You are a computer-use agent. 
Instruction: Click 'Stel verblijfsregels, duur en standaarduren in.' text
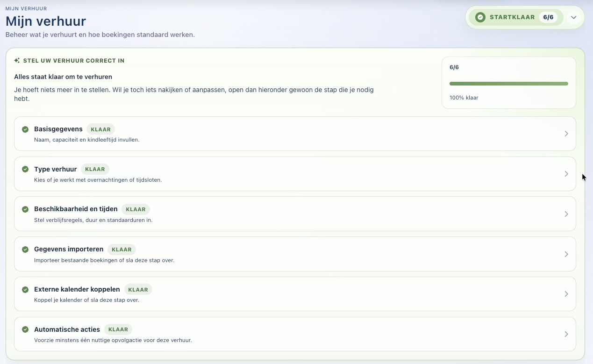(93, 220)
